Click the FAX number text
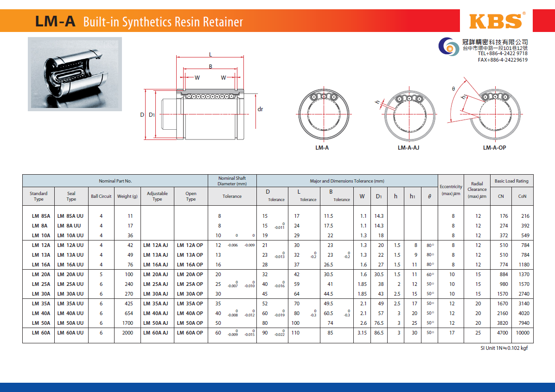The width and height of the screenshot is (555, 392). 503,60
